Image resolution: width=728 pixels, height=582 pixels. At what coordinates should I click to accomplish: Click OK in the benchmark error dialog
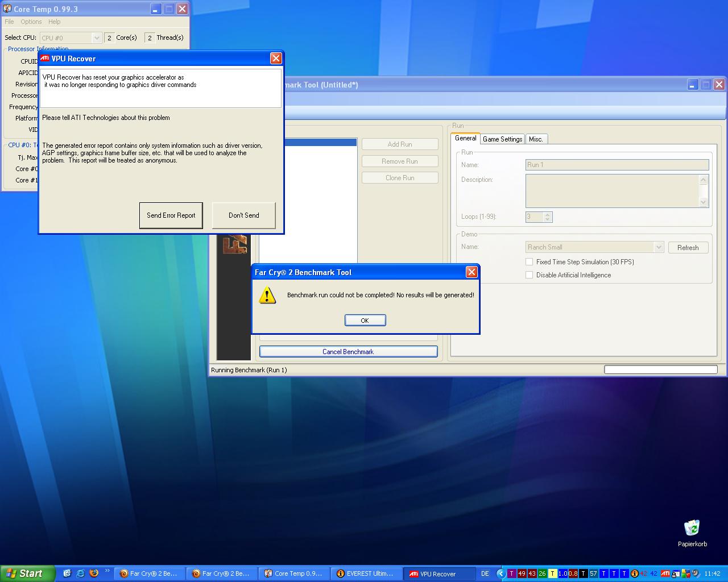click(365, 321)
